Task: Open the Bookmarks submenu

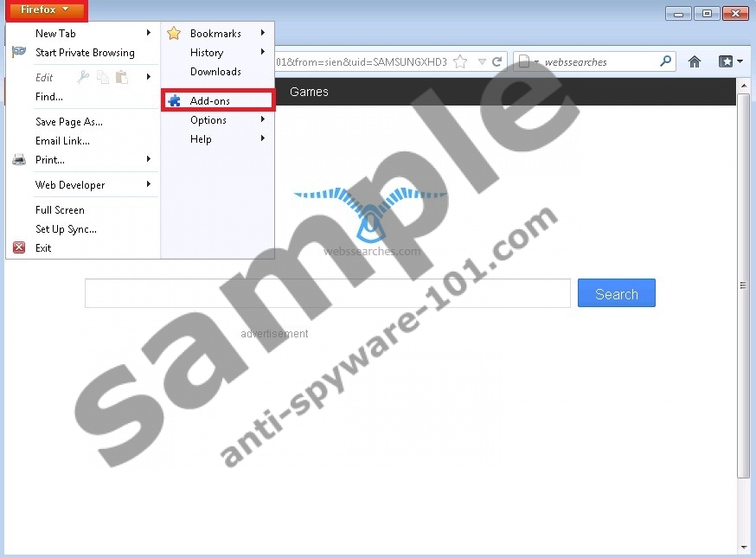Action: coord(215,34)
